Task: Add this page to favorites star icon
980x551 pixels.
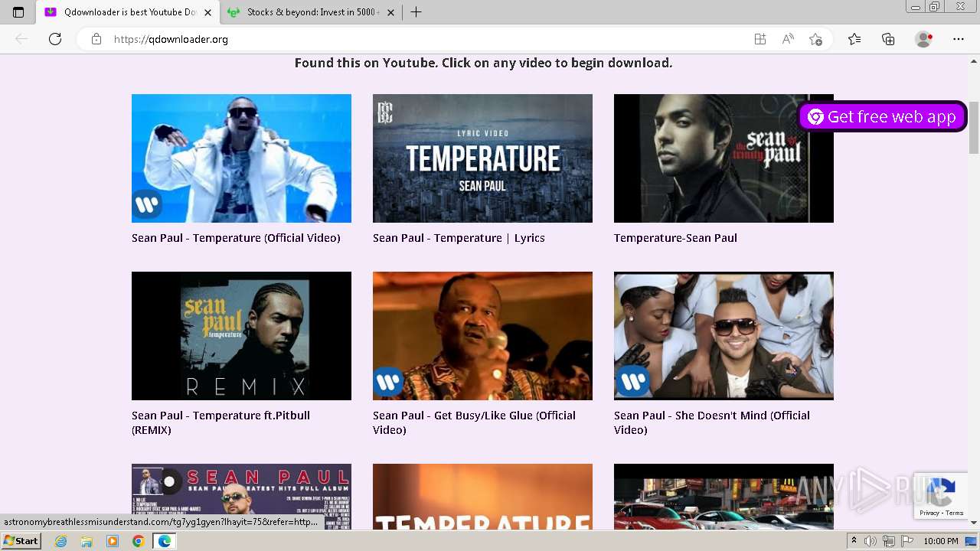Action: [816, 39]
